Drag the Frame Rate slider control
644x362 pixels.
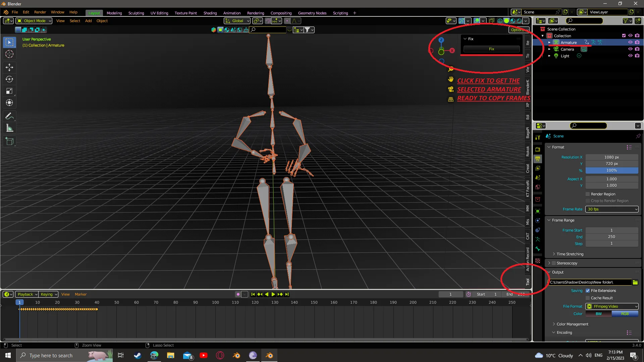(x=612, y=209)
